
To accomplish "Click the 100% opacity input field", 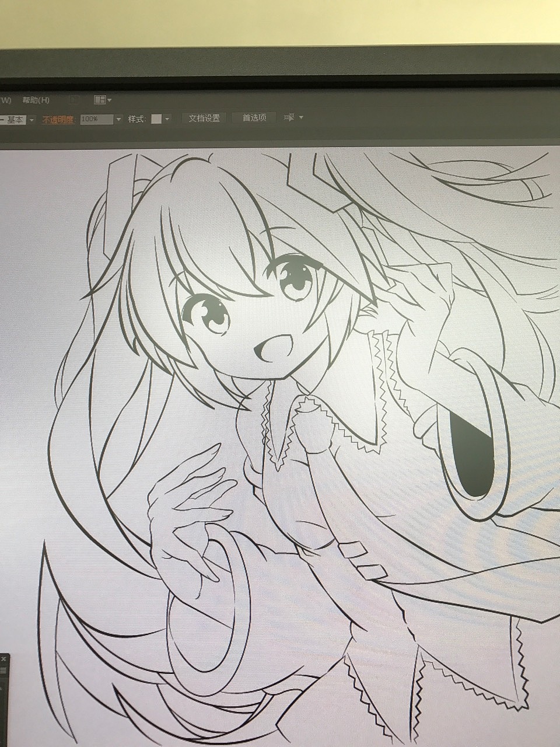I will coord(96,119).
